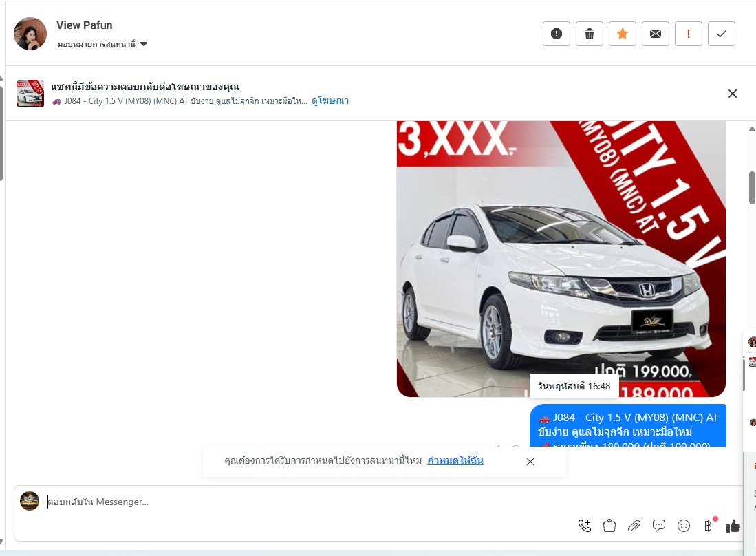Send a thumbs-up like

pos(733,526)
